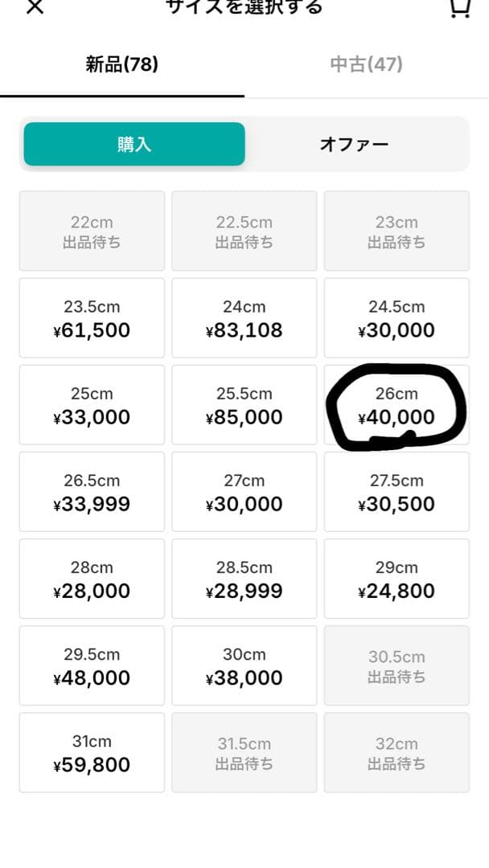Select the 24cm ¥83,108 option
This screenshot has height=868, width=489.
click(244, 317)
